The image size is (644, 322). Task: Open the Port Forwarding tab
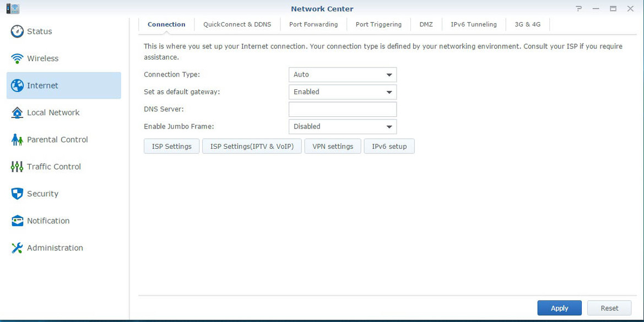click(x=313, y=24)
